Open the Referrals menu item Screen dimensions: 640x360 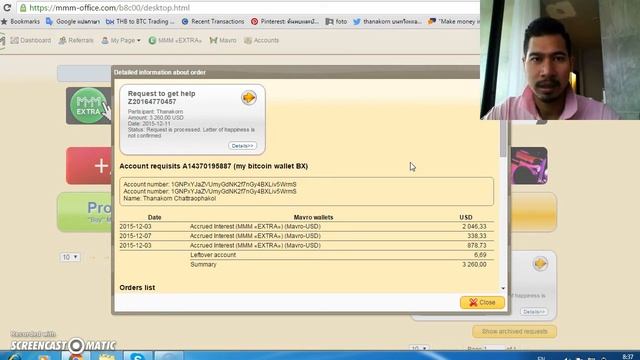click(x=76, y=40)
